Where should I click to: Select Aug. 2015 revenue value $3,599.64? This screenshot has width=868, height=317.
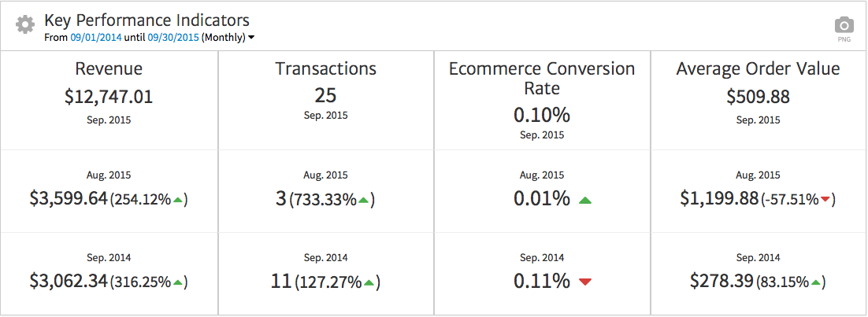pos(69,199)
